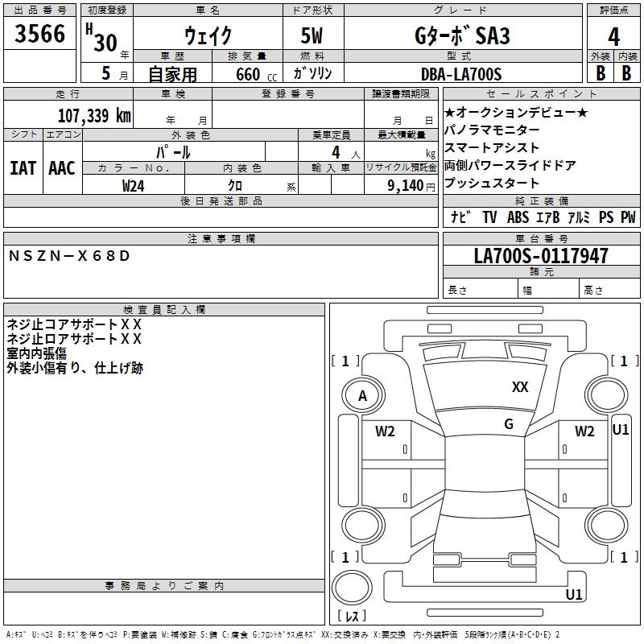Select the PS equipment entry
This screenshot has width=644, height=644.
point(606,217)
